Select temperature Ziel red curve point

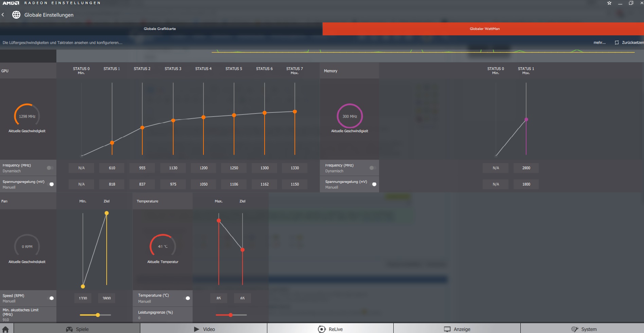coord(243,250)
